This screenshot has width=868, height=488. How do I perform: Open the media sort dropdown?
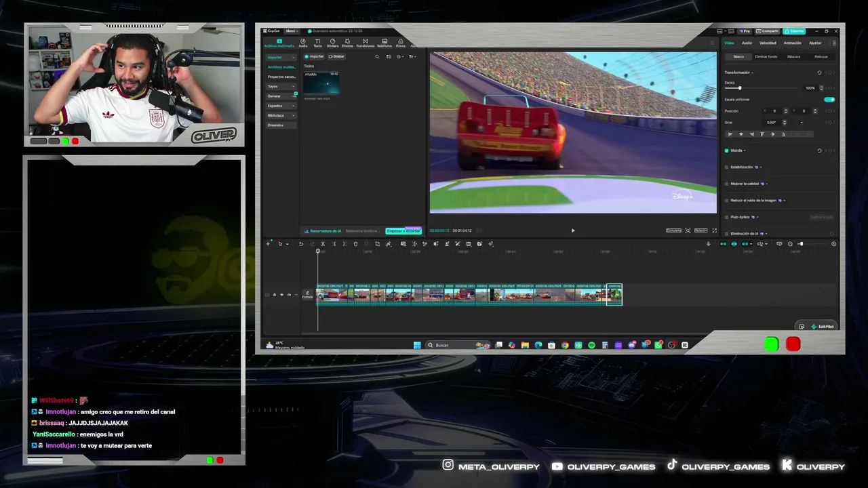[x=401, y=56]
